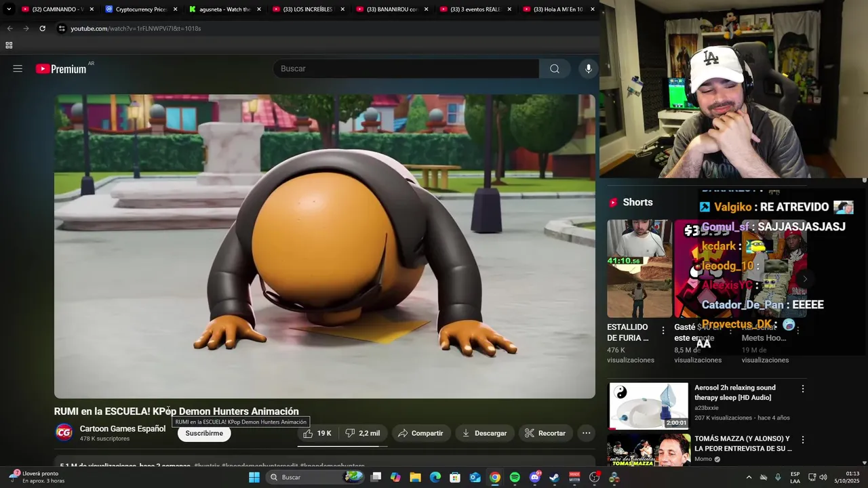
Task: Open Discord from the taskbar
Action: point(535,477)
